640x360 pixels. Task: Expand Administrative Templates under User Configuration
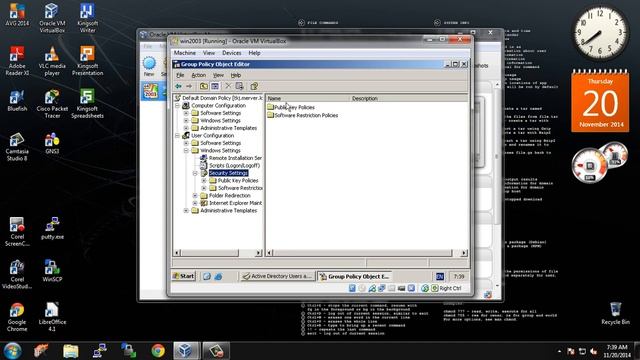(186, 211)
